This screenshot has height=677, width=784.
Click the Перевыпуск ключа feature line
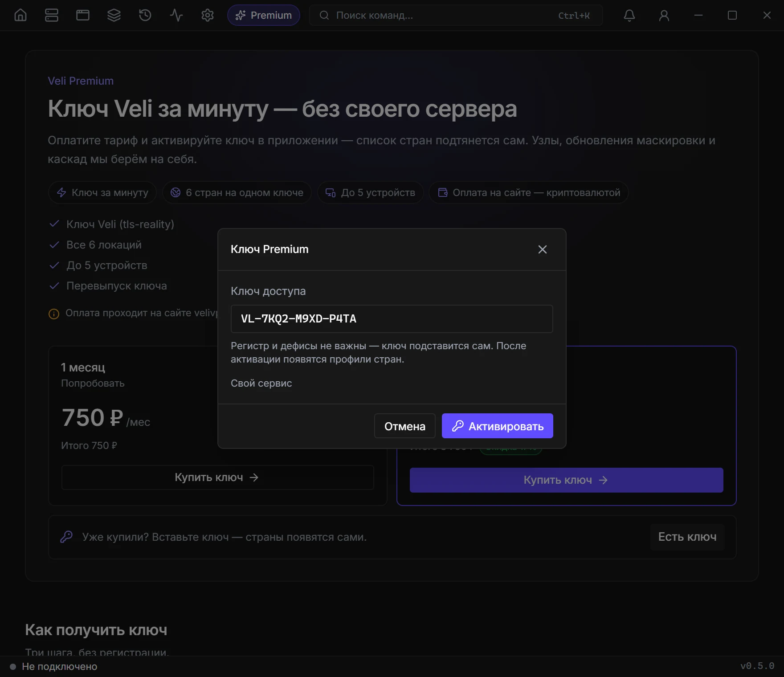click(117, 285)
